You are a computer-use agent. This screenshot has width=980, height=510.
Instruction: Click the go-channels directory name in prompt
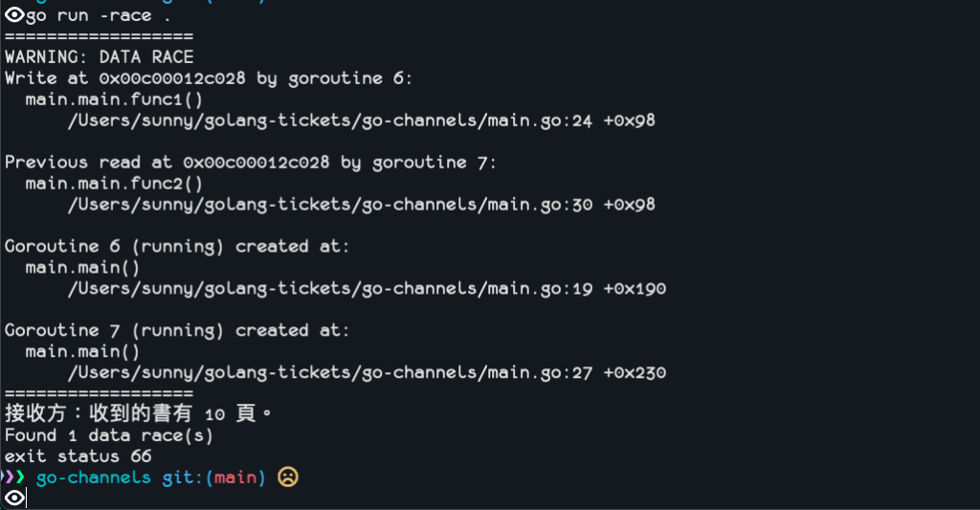pyautogui.click(x=94, y=477)
